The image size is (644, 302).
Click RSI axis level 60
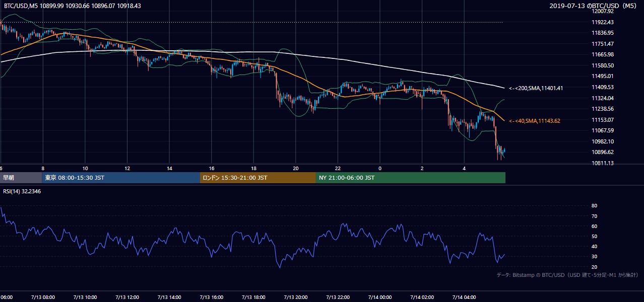(x=594, y=226)
